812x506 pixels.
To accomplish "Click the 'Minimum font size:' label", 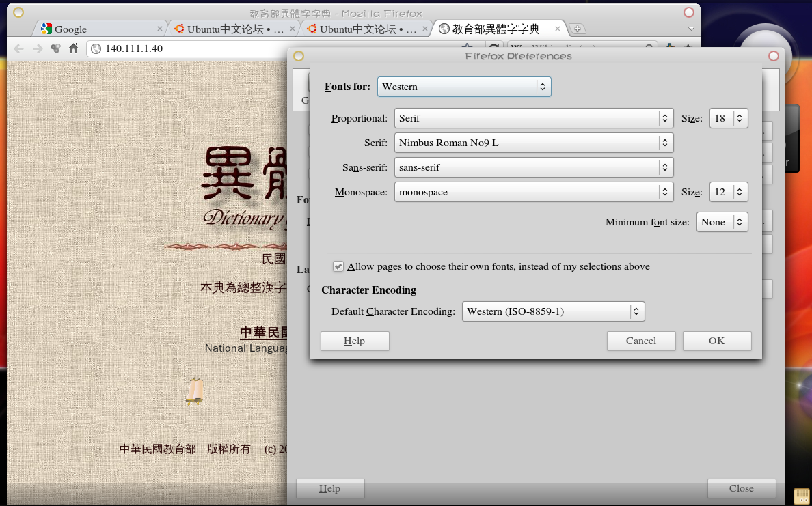I will pyautogui.click(x=647, y=222).
